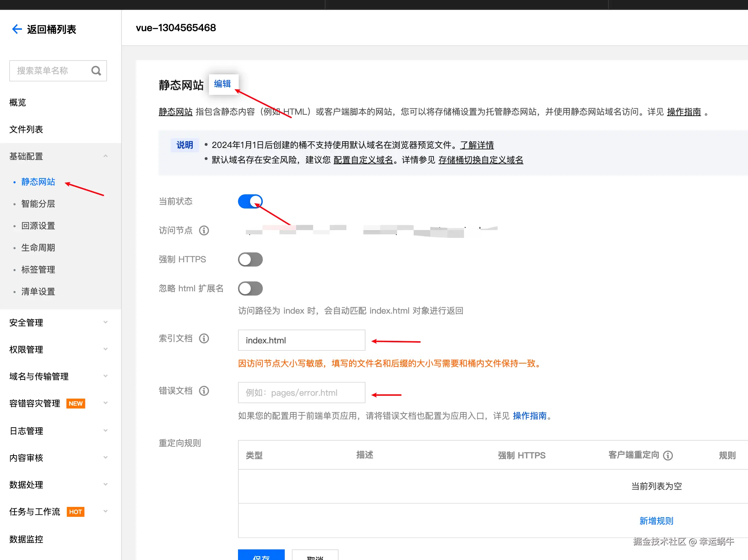Open 文件列表 in sidebar
748x560 pixels.
click(x=26, y=129)
